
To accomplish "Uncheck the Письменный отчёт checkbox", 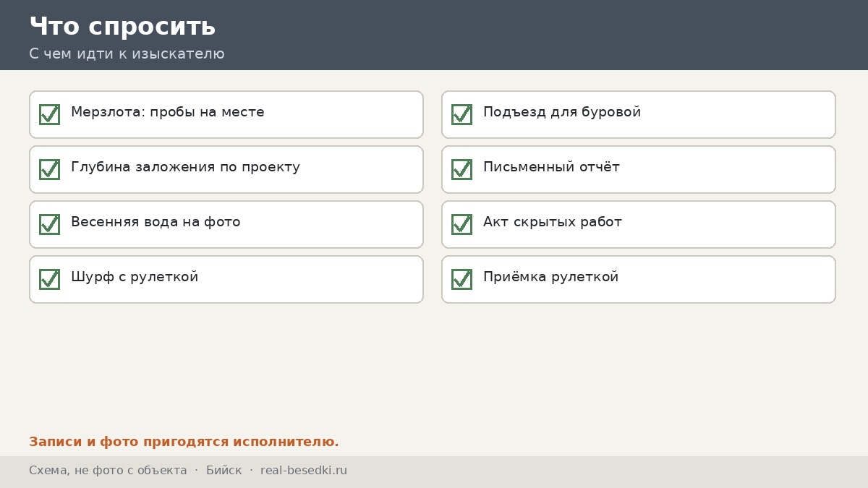I will coord(461,169).
